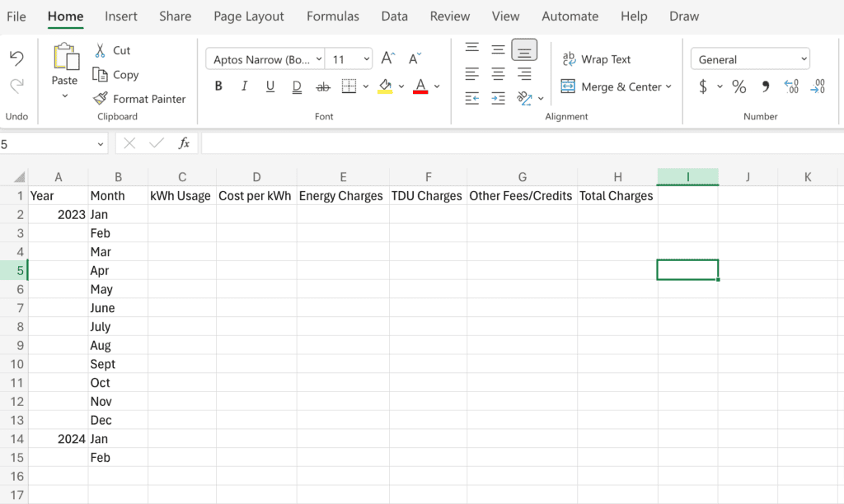This screenshot has height=504, width=844.
Task: Click Increase Decimal
Action: click(791, 86)
